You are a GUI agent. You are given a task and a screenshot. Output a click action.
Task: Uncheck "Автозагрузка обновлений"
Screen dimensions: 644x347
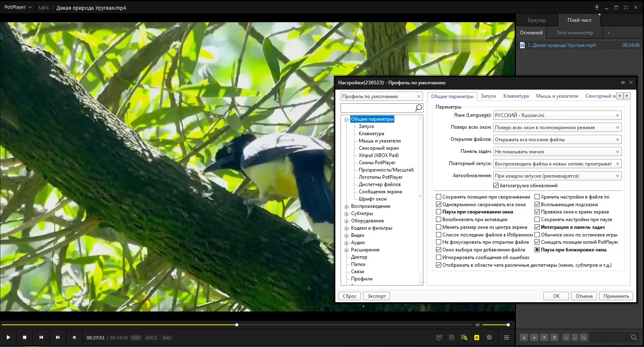496,186
